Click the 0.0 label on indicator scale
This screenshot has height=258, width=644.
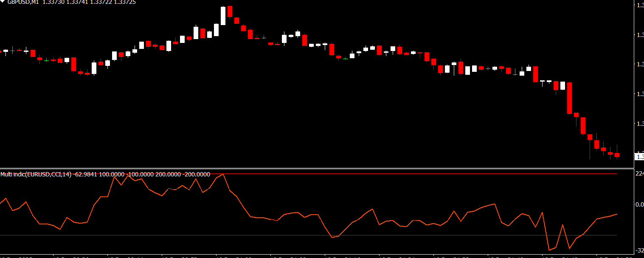(x=639, y=204)
